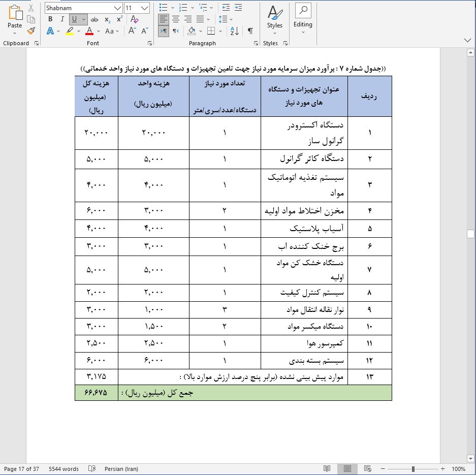Click the vertical scrollbar up arrow
Viewport: 476px width, 475px height.
click(x=470, y=53)
